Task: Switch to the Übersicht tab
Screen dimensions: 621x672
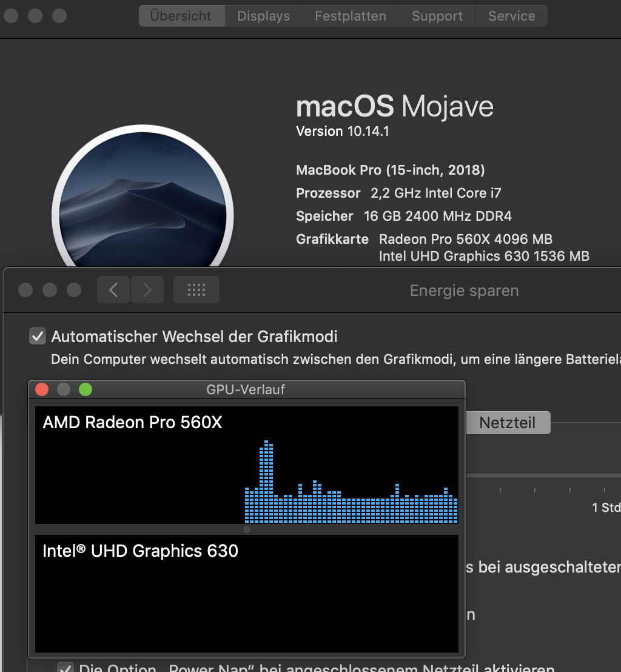Action: [x=182, y=16]
